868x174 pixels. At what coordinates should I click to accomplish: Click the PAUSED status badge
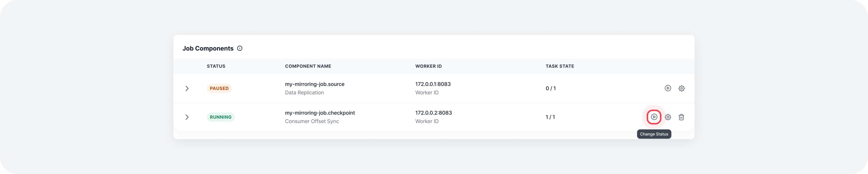pos(219,88)
